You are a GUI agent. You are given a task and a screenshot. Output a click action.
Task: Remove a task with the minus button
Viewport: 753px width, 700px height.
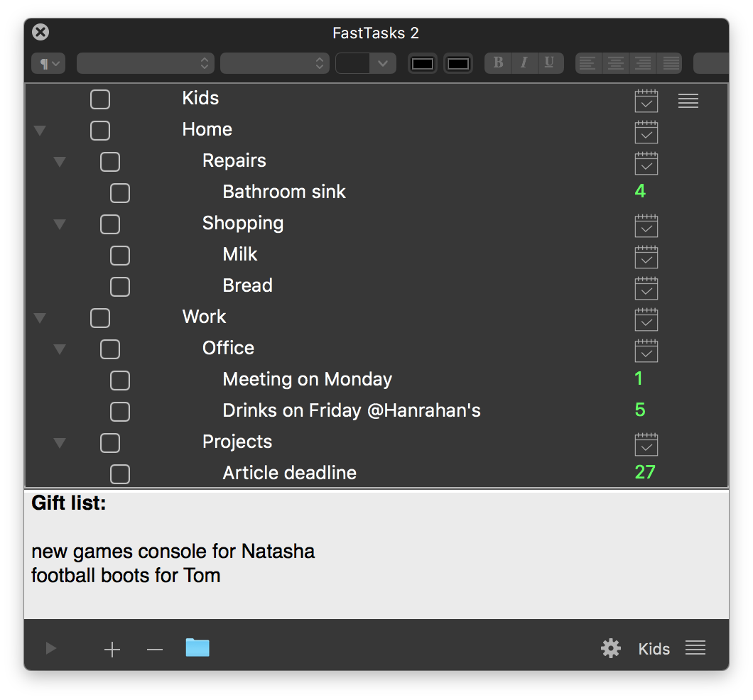click(x=154, y=647)
